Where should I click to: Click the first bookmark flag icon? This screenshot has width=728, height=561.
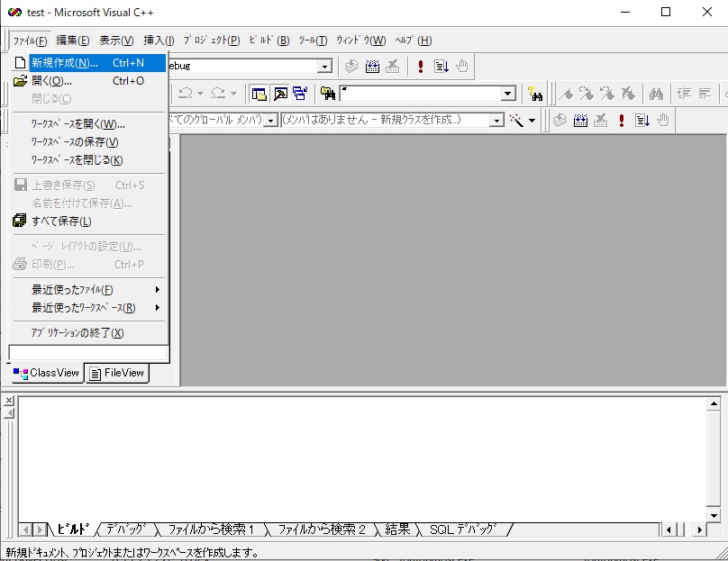tap(566, 94)
